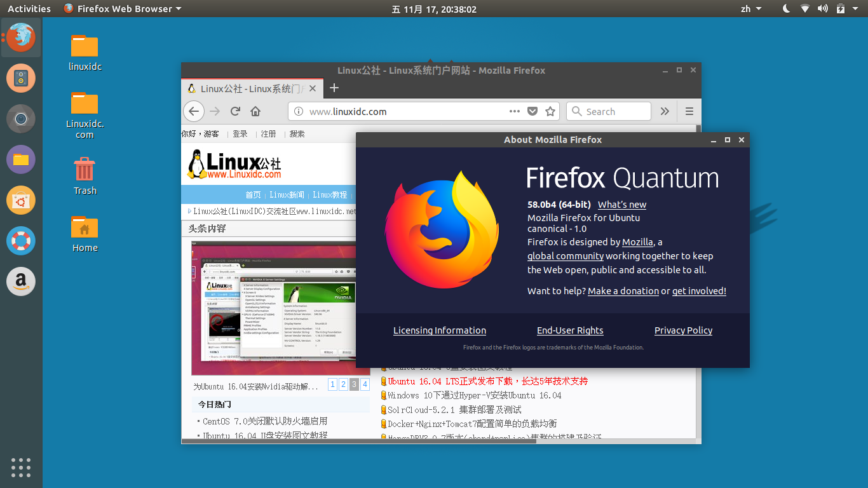Switch slideshow to slide 2
The width and height of the screenshot is (868, 488).
pyautogui.click(x=343, y=384)
